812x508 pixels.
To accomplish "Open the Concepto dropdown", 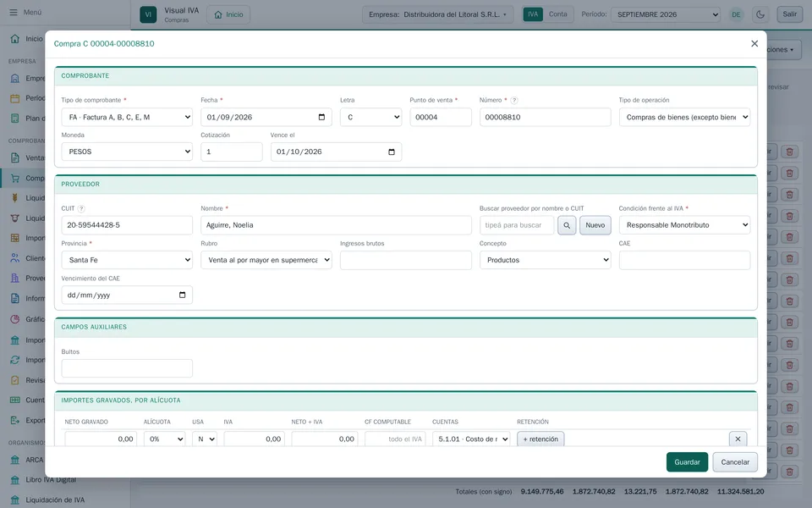I will [545, 260].
